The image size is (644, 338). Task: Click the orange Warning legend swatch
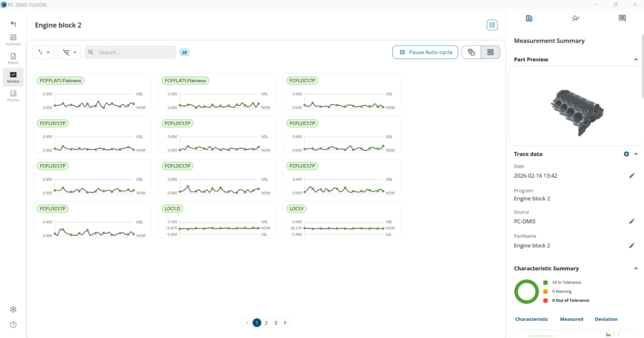545,292
